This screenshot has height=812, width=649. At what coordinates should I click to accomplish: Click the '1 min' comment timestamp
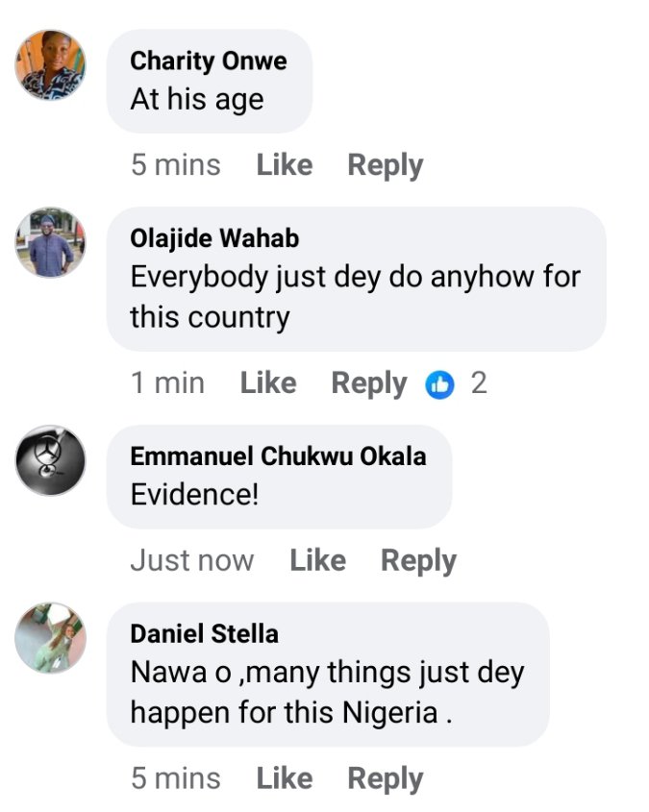(x=167, y=383)
